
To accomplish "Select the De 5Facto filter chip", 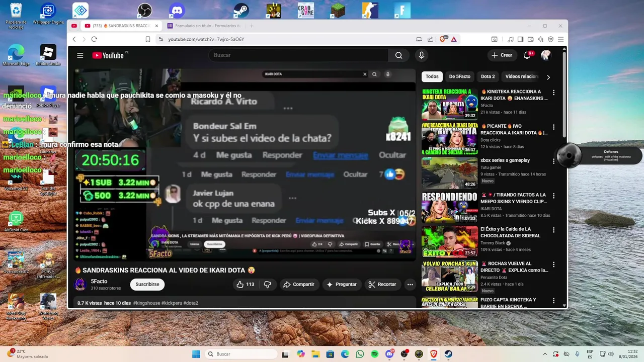I will click(459, 76).
